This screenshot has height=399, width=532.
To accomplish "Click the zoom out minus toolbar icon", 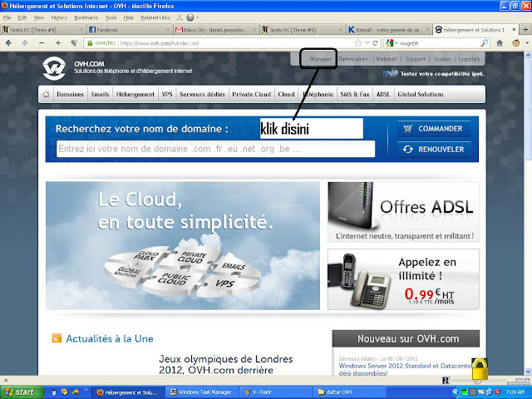I will click(x=42, y=43).
